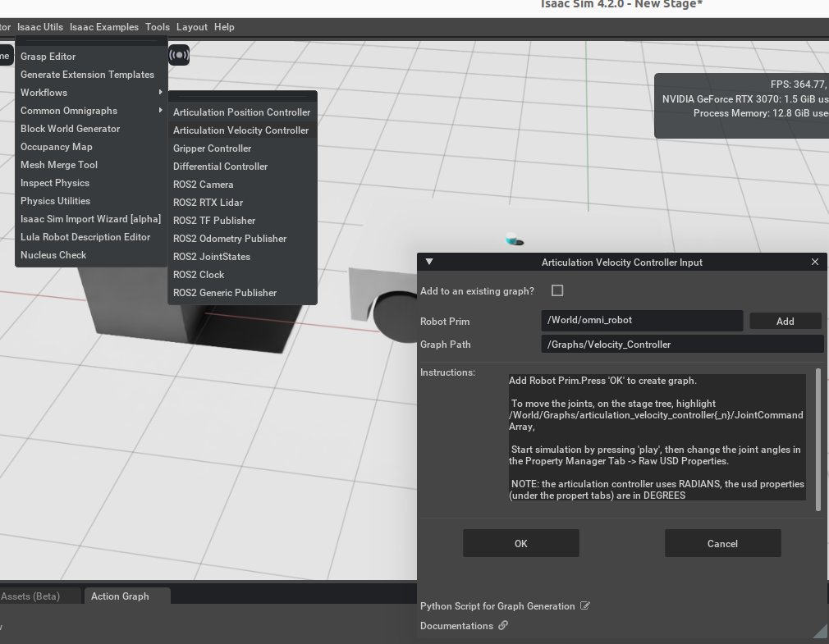
Task: Open the Documentations link icon
Action: coord(503,625)
